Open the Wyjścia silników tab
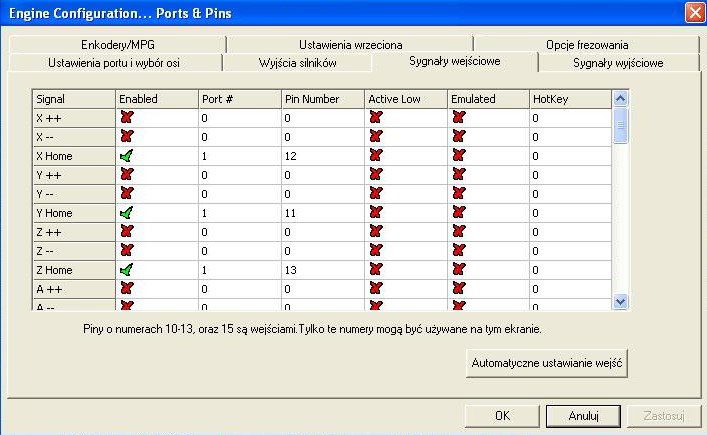The height and width of the screenshot is (435, 707). coord(298,63)
